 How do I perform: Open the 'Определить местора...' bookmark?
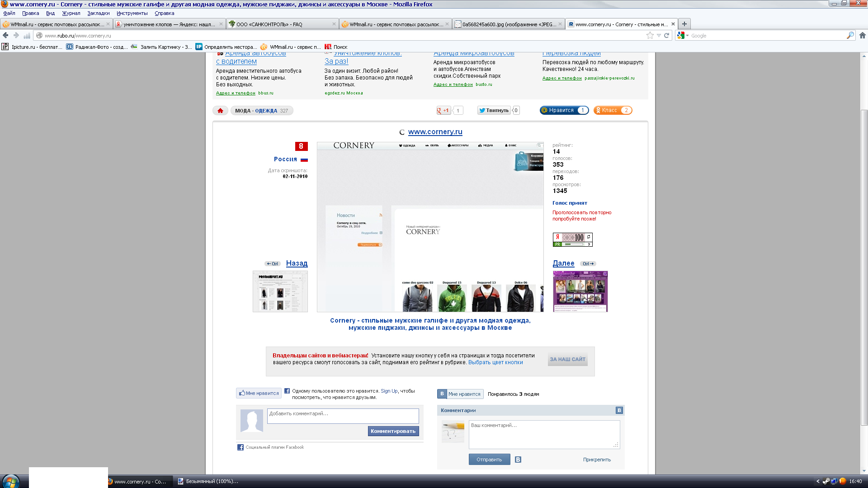coord(226,47)
